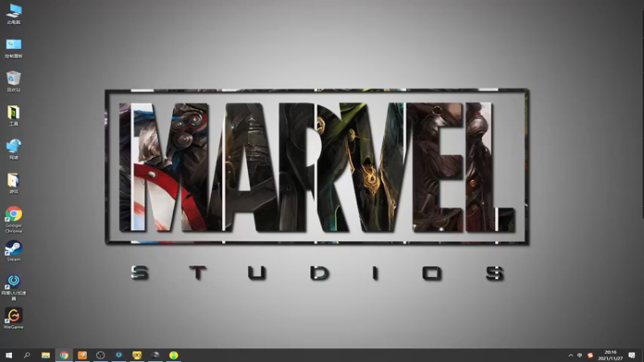Open the clock showing 20:16
Image resolution: width=644 pixels, height=362 pixels.
coord(610,356)
